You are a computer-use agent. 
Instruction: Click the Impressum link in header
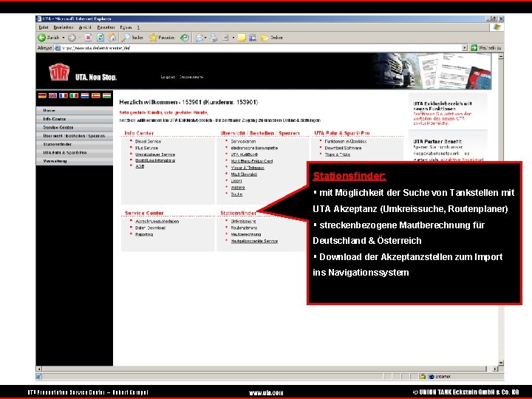pos(191,77)
